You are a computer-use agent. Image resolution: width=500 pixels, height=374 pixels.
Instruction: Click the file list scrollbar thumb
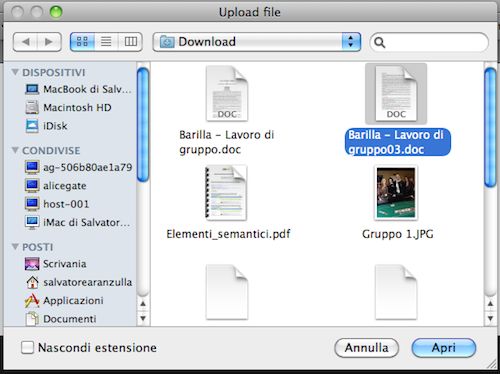(490, 128)
